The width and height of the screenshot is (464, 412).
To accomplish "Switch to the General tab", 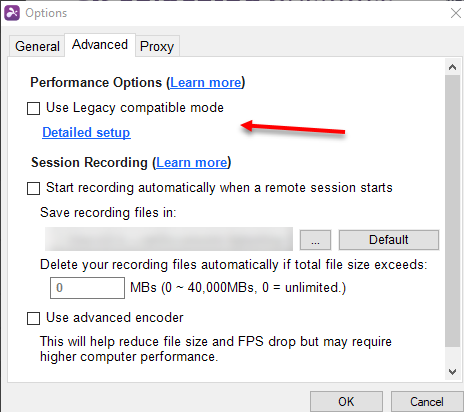I will point(37,46).
